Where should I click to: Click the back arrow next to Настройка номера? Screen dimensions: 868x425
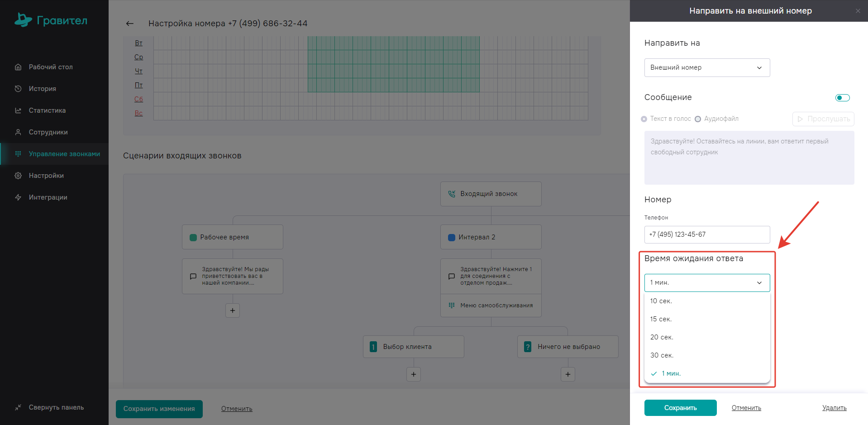[130, 24]
